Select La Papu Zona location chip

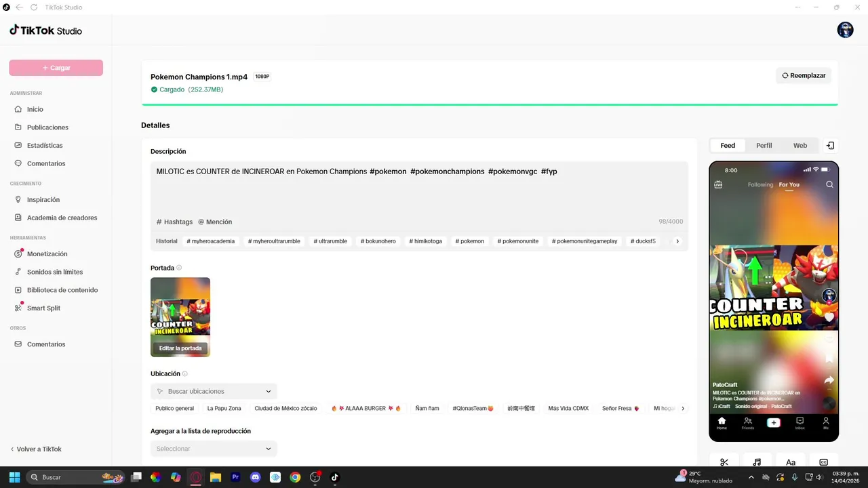(224, 409)
